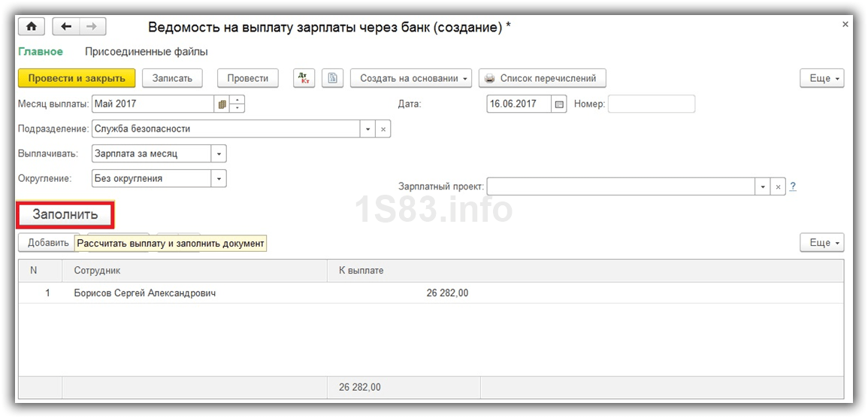Open help for Зарплатный проект
Screen dimensions: 868x418
coord(793,186)
